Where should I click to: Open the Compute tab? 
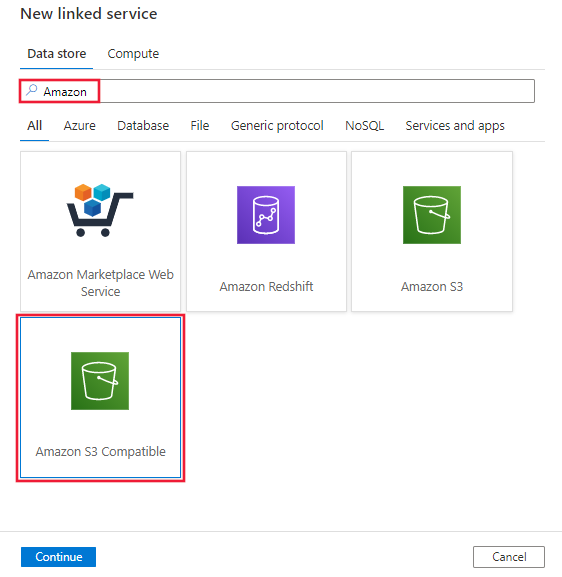tap(133, 54)
